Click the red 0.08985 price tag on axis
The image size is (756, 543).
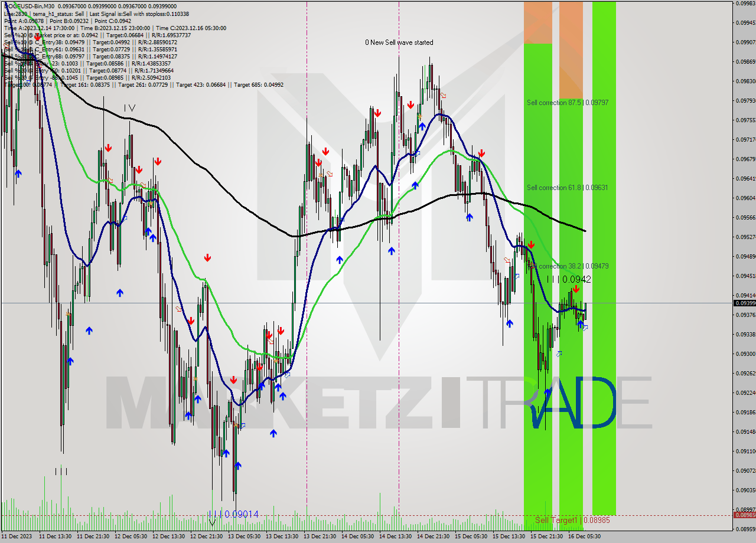click(744, 515)
